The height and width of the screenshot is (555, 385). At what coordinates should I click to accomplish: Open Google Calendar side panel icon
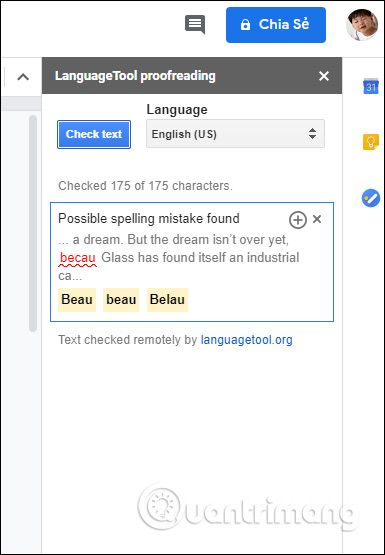tap(370, 86)
